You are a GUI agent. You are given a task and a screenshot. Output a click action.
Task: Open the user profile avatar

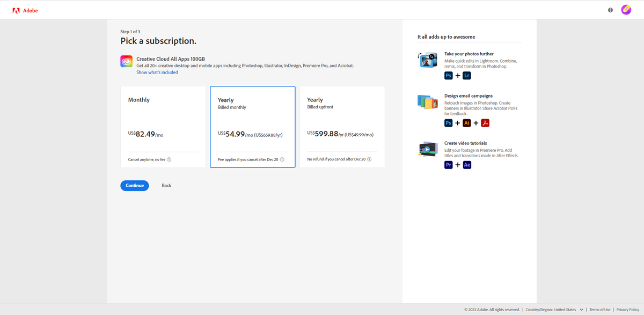pyautogui.click(x=626, y=10)
